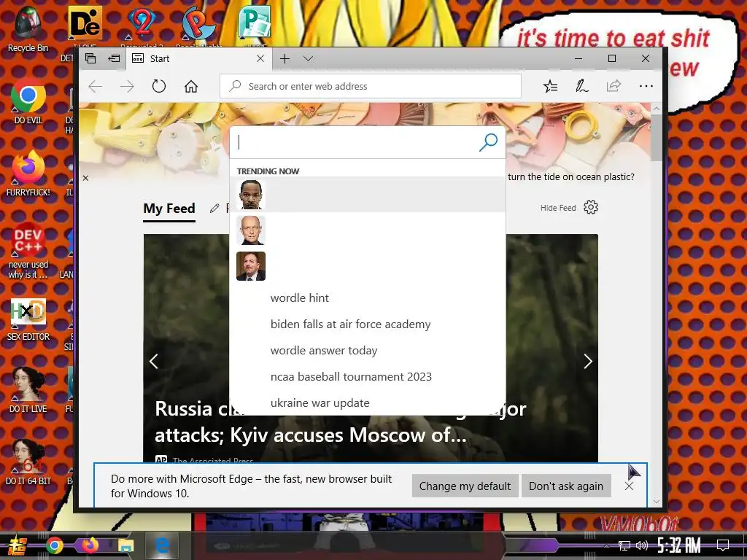
Task: Refresh the page
Action: [158, 86]
